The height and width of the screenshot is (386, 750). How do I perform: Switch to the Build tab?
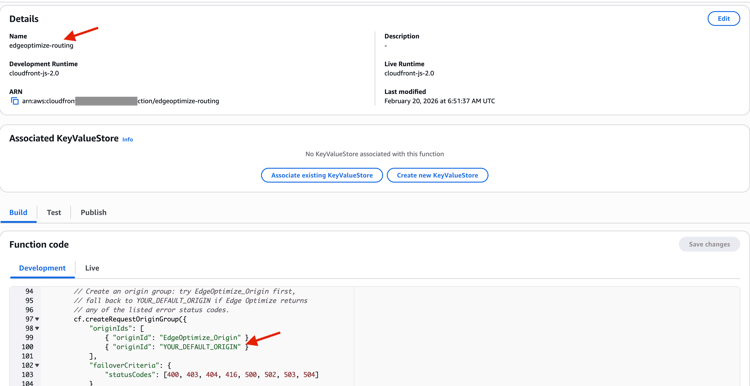[19, 212]
